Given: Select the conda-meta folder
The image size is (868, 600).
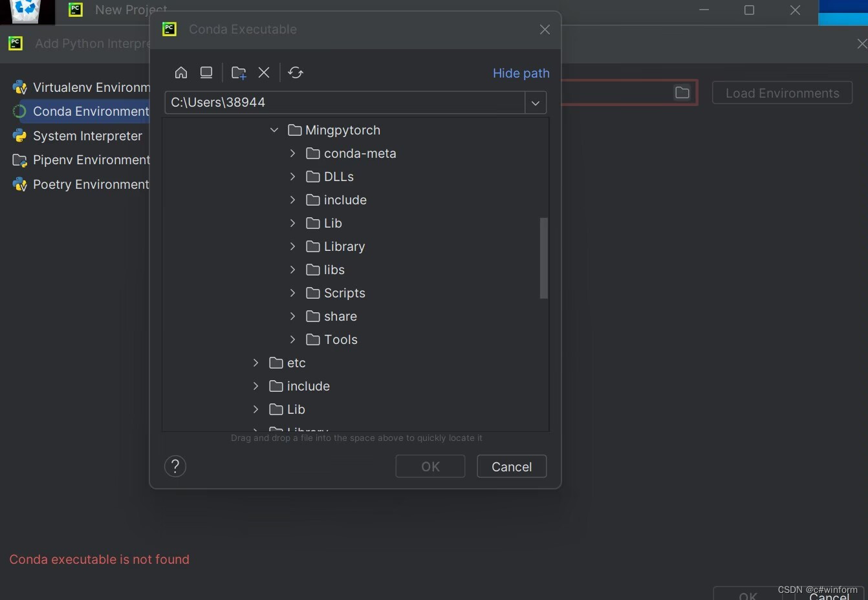Looking at the screenshot, I should pyautogui.click(x=351, y=153).
